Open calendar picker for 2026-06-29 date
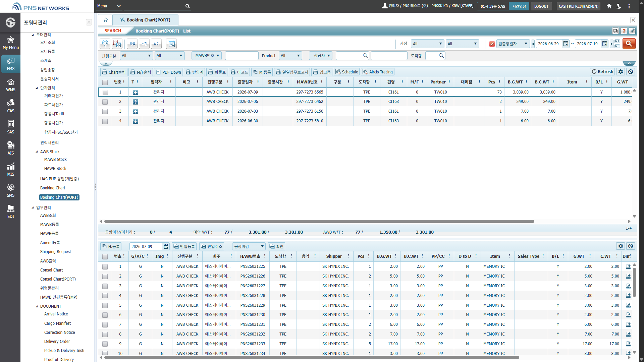644x362 pixels. click(566, 44)
